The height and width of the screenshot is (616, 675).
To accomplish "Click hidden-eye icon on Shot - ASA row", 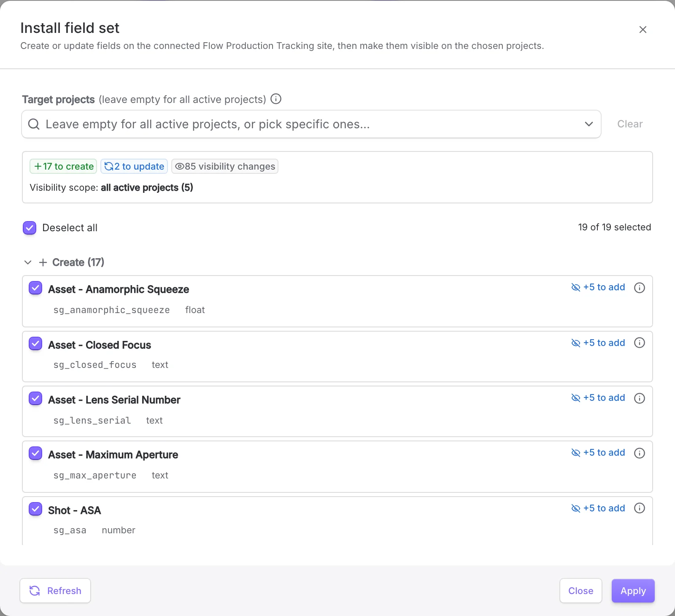I will [x=576, y=508].
